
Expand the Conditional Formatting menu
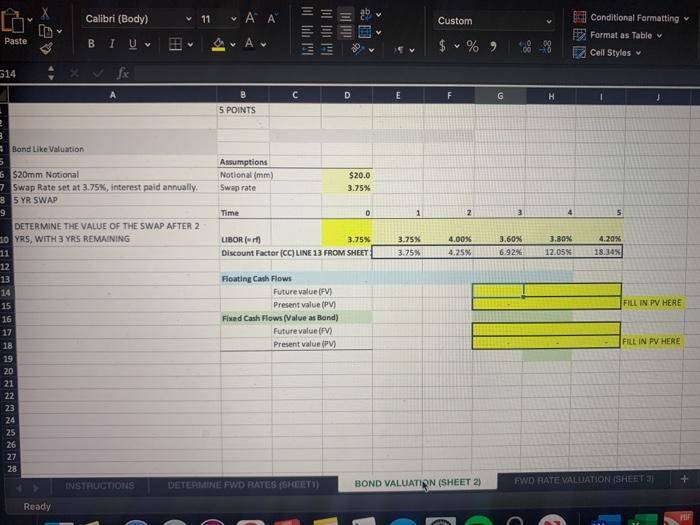686,18
